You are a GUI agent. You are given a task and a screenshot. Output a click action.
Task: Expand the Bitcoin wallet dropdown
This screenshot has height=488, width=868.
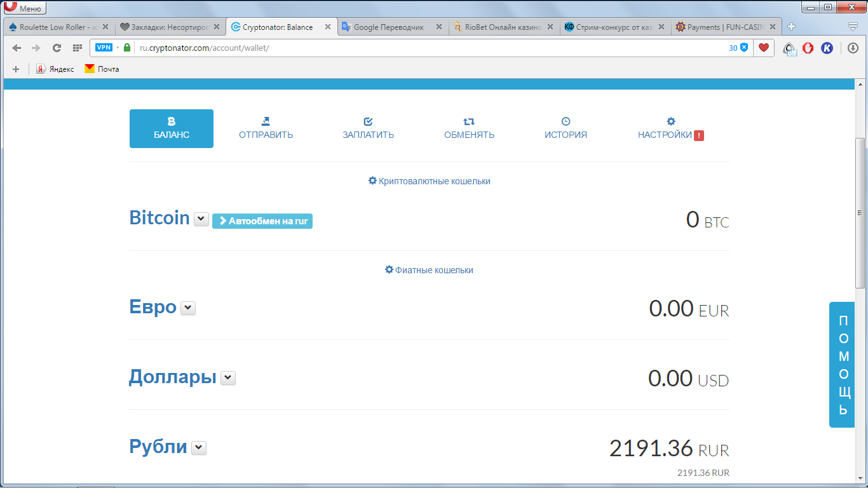[x=201, y=219]
